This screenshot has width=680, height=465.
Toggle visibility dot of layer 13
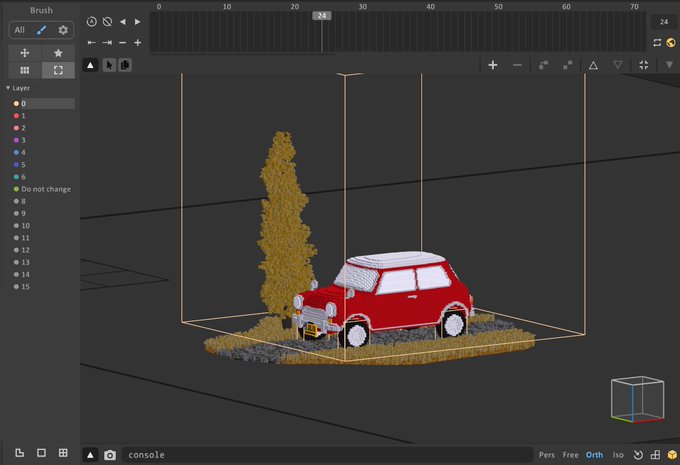tap(16, 262)
